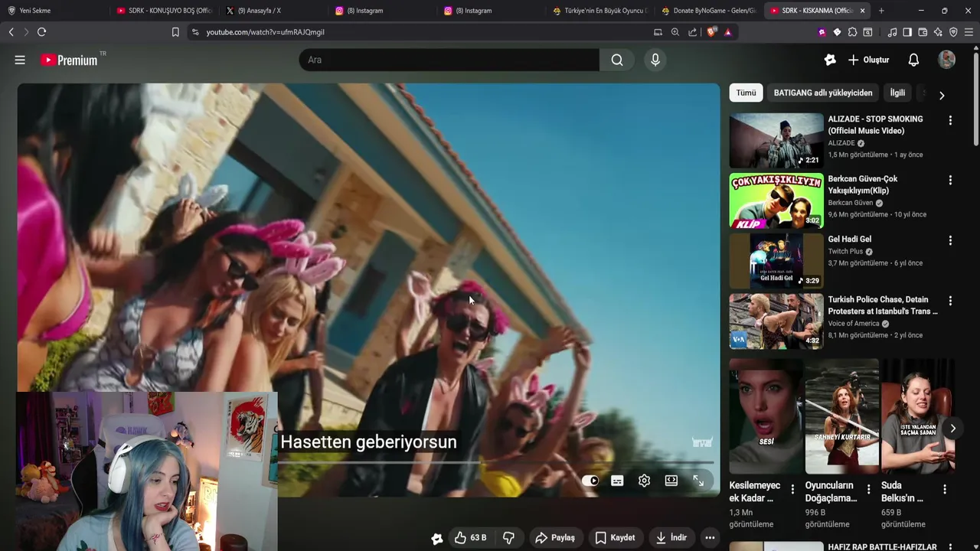The height and width of the screenshot is (551, 980).
Task: Open a new browser tab
Action: click(x=881, y=11)
